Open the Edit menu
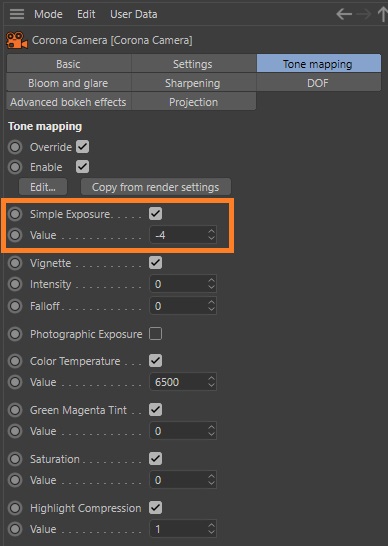 coord(86,14)
